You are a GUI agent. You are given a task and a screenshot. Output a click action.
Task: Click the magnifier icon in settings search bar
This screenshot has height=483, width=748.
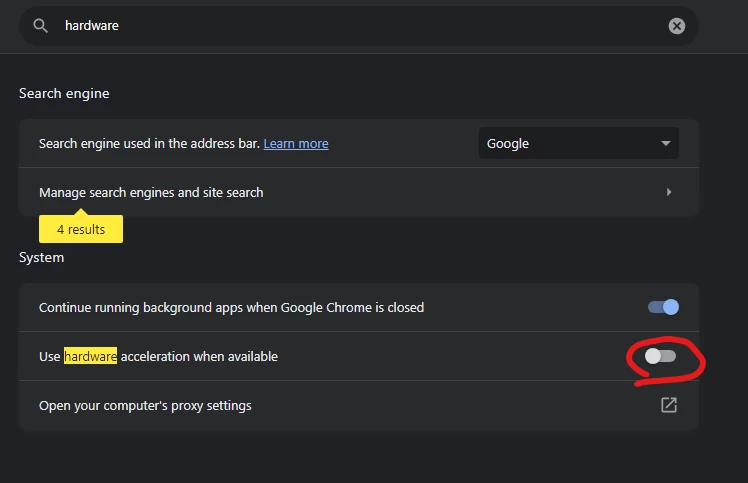tap(40, 26)
